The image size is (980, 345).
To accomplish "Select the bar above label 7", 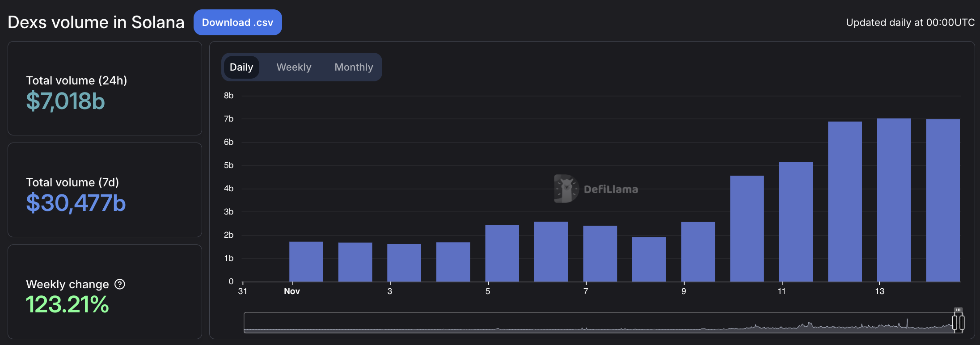I will [600, 253].
